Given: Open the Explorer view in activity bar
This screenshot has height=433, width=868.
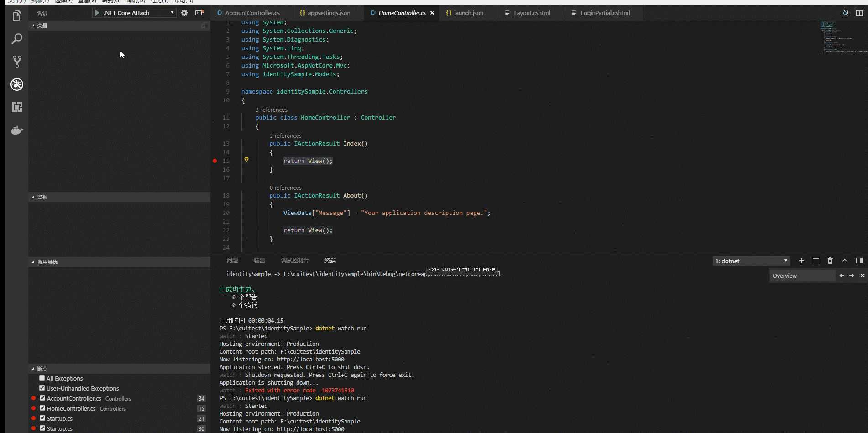Looking at the screenshot, I should tap(17, 16).
